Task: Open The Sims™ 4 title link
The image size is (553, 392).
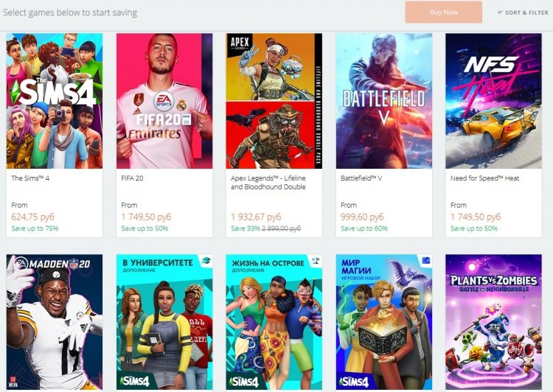Action: tap(30, 178)
